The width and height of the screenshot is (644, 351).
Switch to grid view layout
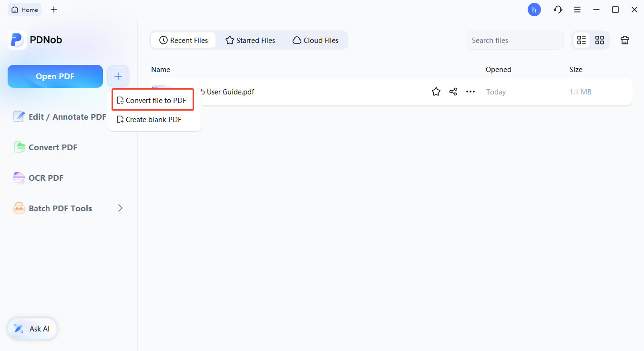point(599,40)
